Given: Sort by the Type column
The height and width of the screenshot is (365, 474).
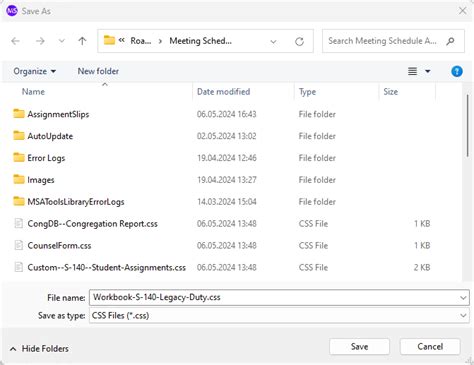Looking at the screenshot, I should click(x=307, y=92).
